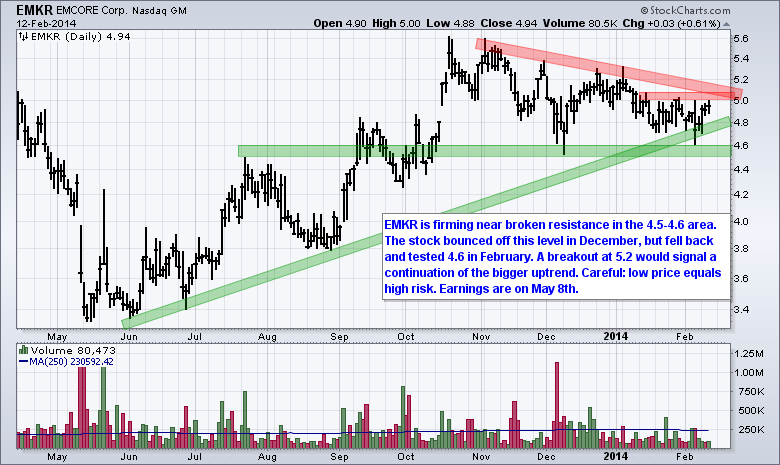This screenshot has width=780, height=465.
Task: Click the 4.8 price axis label
Action: tap(741, 122)
